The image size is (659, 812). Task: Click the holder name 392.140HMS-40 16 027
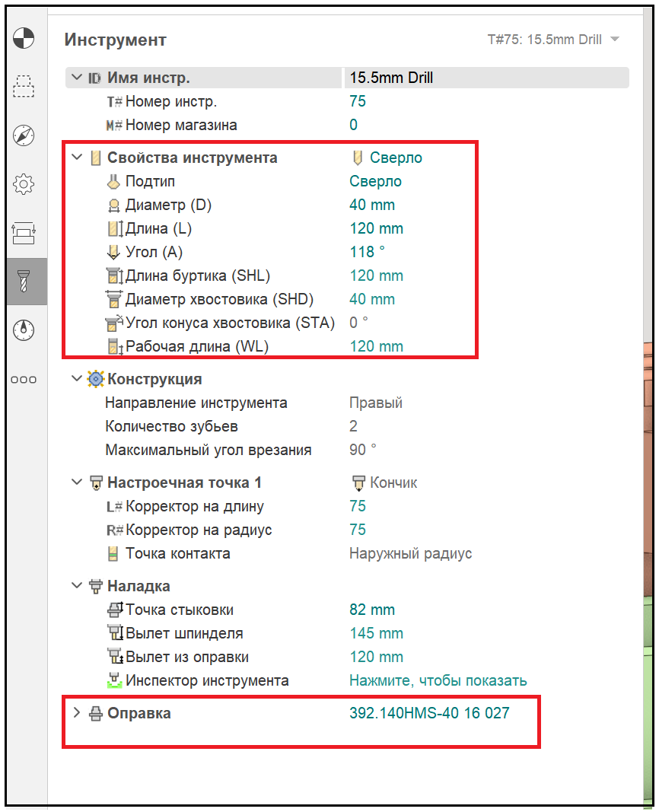click(x=429, y=713)
